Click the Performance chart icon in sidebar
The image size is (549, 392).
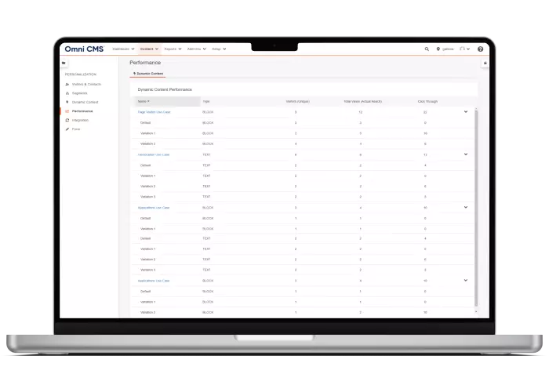pyautogui.click(x=67, y=111)
